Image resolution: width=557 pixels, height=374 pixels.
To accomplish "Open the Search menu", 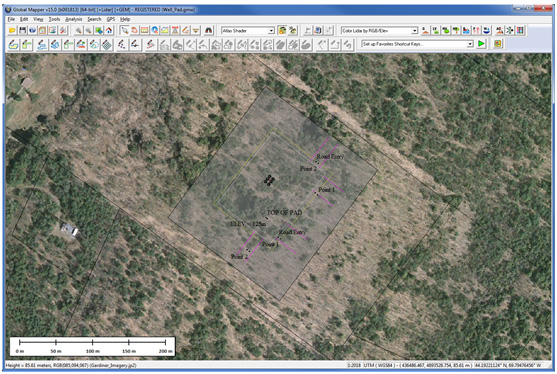I will [x=94, y=19].
